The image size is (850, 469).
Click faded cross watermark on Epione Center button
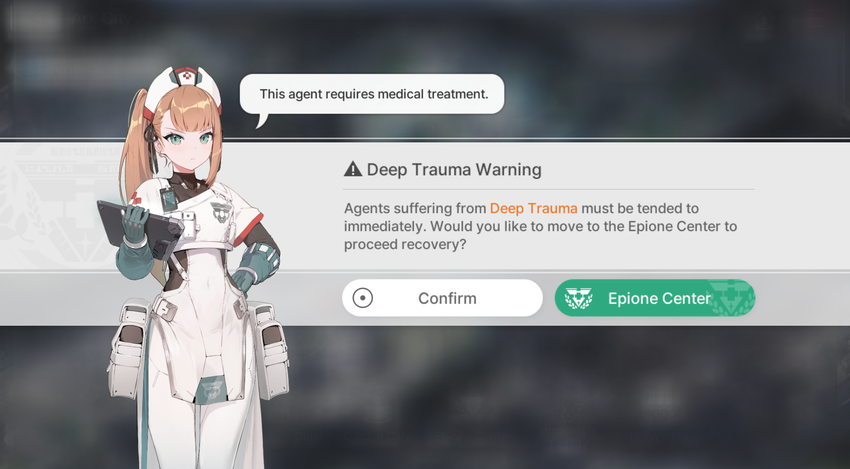coord(733,298)
